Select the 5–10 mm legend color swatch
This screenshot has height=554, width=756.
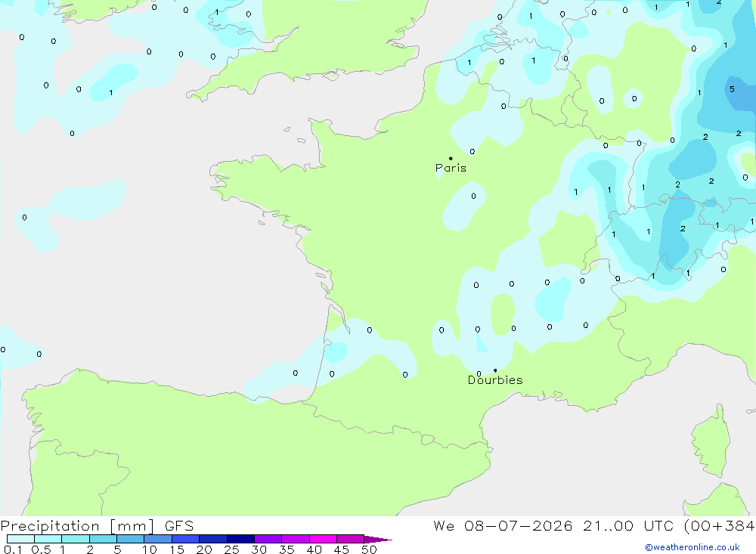pos(131,539)
